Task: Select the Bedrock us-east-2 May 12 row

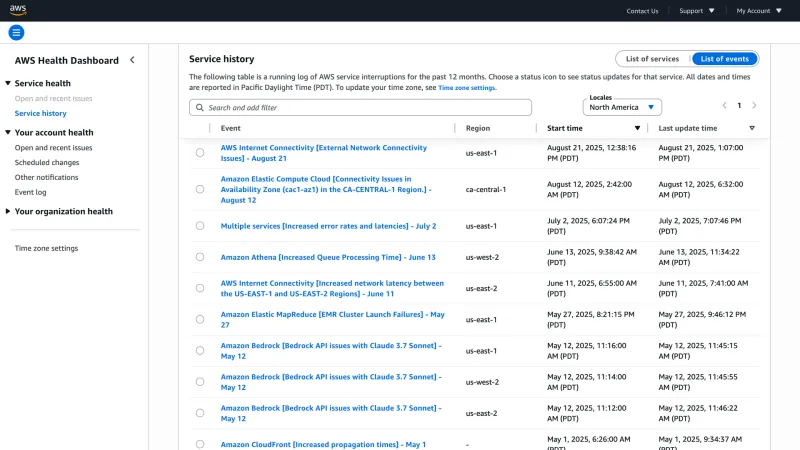Action: tap(200, 413)
